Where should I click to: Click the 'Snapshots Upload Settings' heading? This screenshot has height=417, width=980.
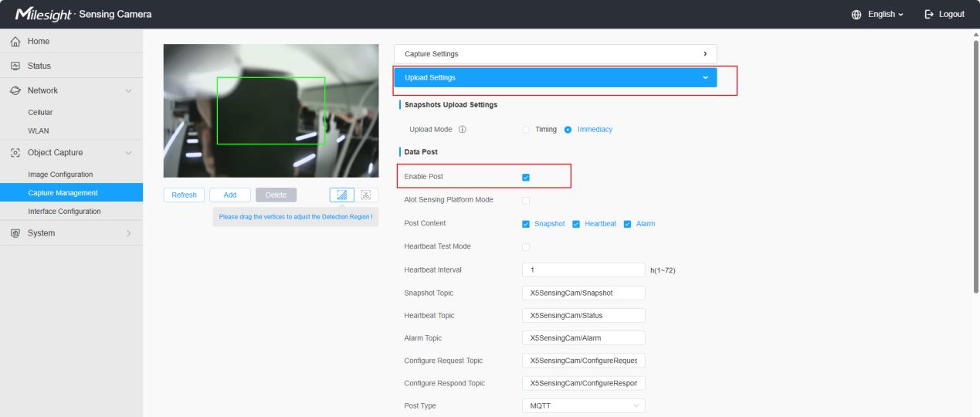click(x=451, y=104)
